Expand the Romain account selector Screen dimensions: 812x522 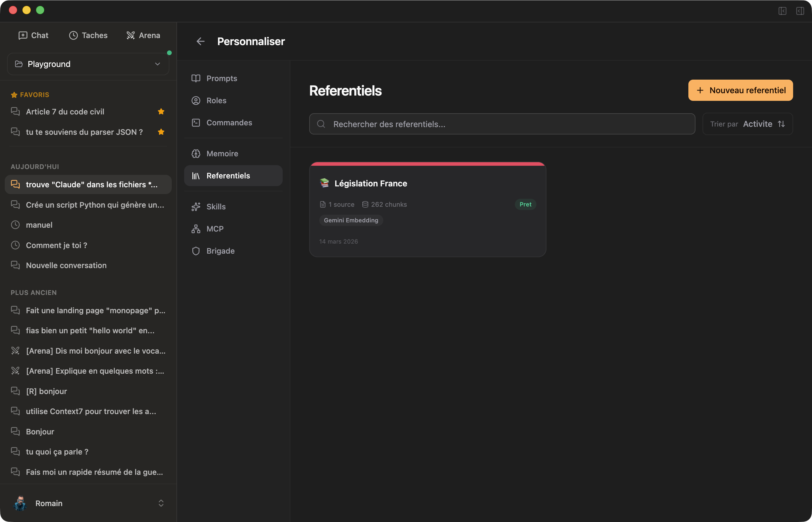(x=161, y=503)
